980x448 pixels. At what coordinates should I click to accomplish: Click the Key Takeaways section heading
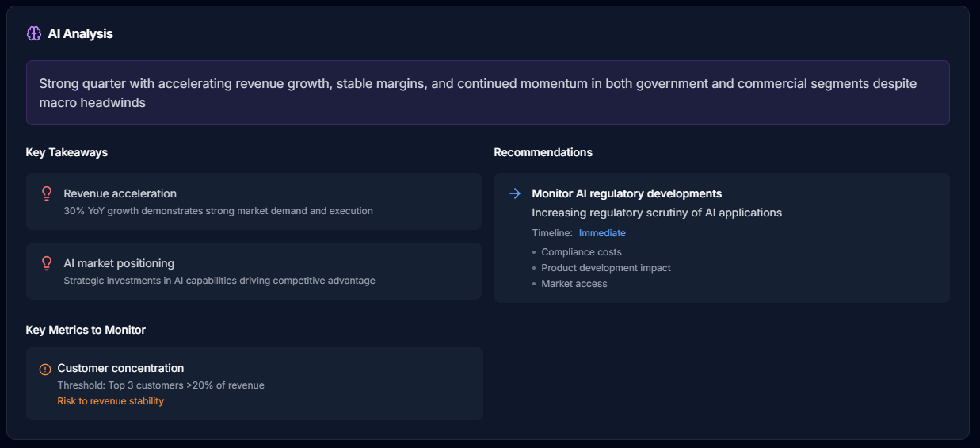67,152
